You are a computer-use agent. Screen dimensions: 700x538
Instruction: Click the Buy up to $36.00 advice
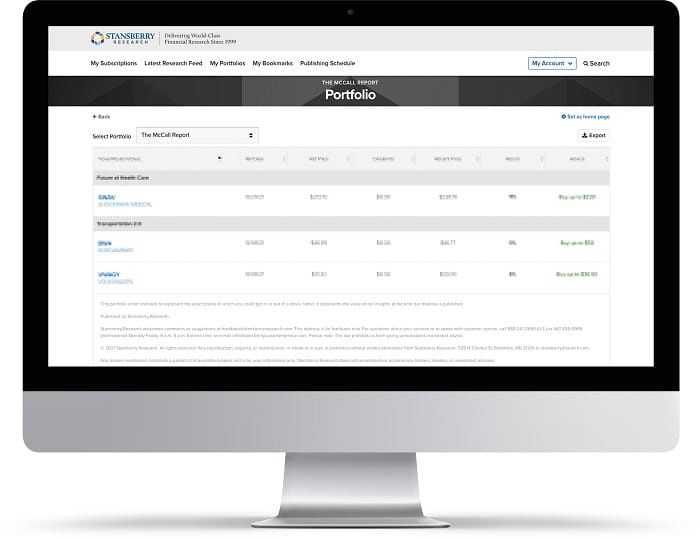click(x=576, y=274)
